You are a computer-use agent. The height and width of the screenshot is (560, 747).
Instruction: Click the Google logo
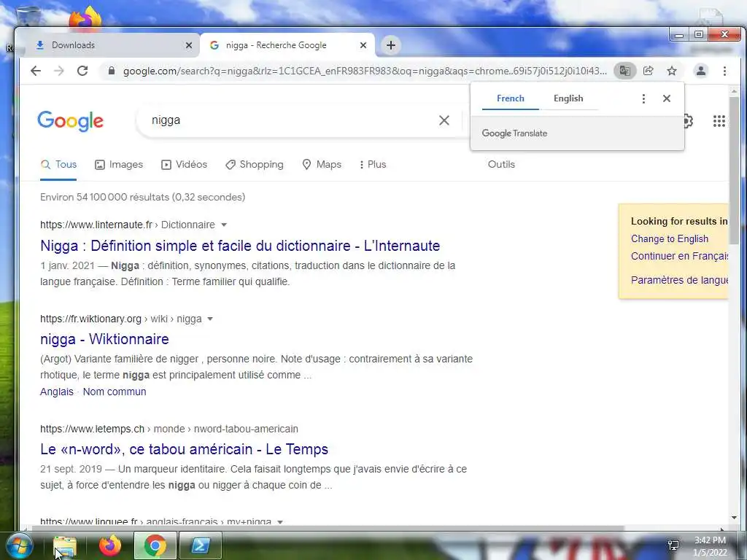(70, 121)
